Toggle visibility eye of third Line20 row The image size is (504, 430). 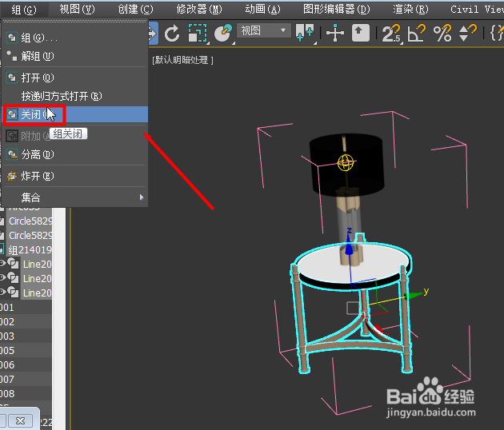point(2,292)
